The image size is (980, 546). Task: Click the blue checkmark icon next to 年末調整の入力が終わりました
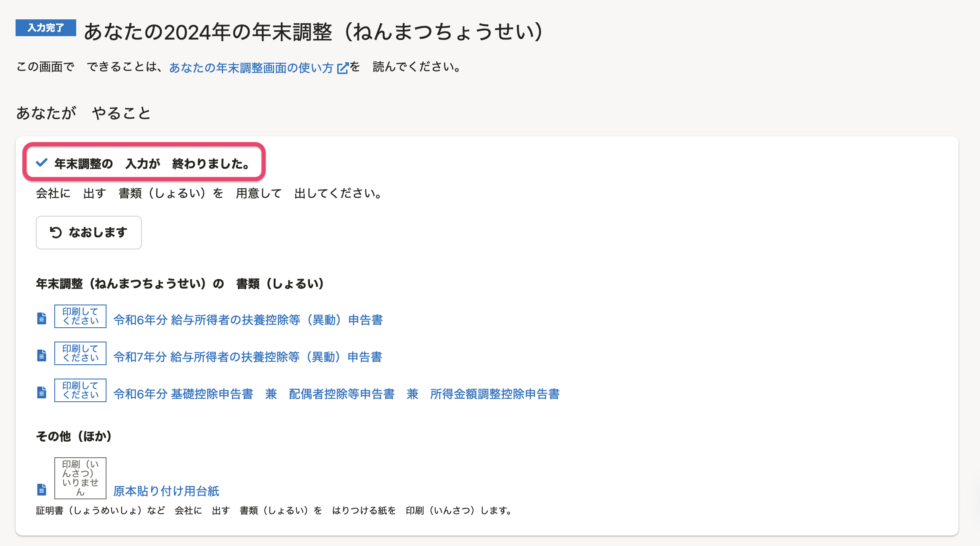[42, 163]
